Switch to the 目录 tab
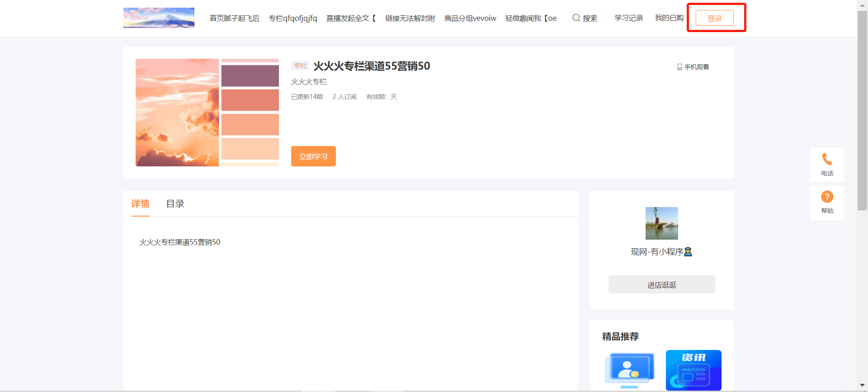The height and width of the screenshot is (392, 868). click(175, 204)
